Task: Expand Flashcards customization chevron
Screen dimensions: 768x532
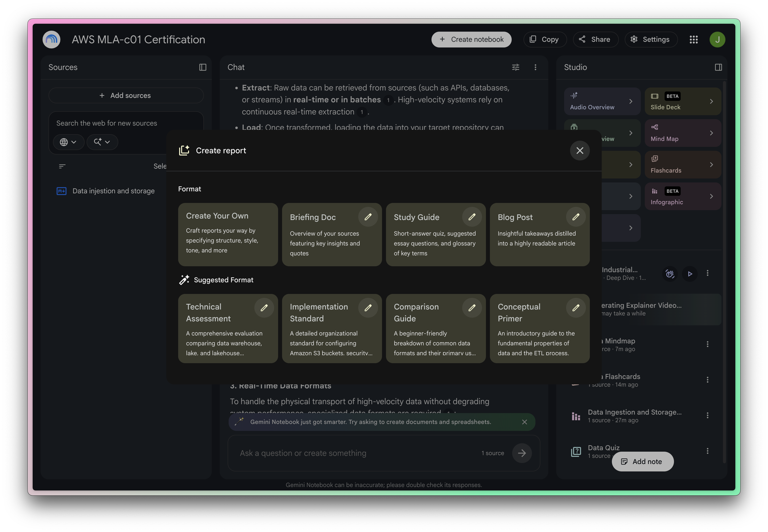Action: click(711, 165)
